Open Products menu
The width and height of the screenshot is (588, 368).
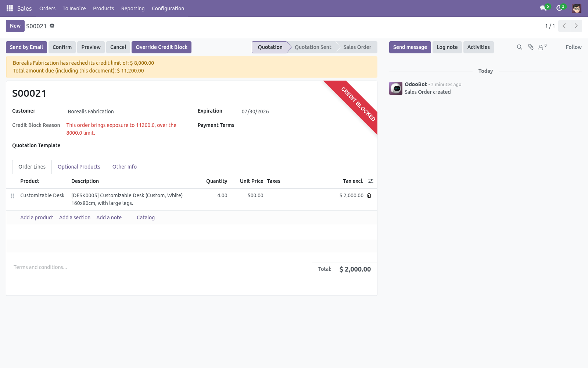point(103,8)
